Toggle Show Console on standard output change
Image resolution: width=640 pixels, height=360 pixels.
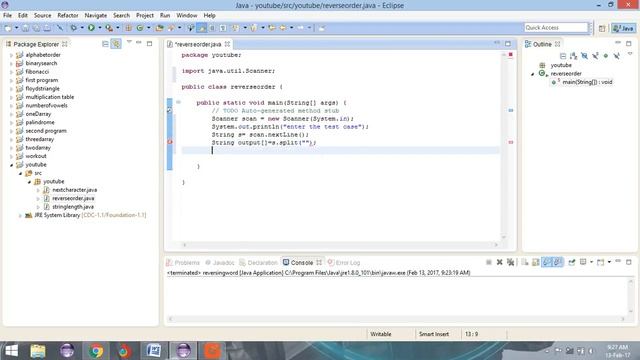click(547, 262)
